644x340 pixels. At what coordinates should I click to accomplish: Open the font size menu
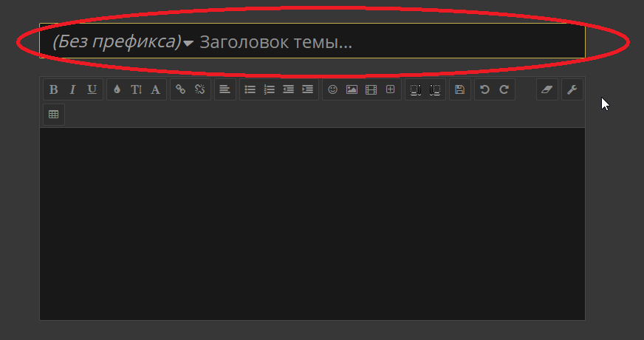click(137, 89)
